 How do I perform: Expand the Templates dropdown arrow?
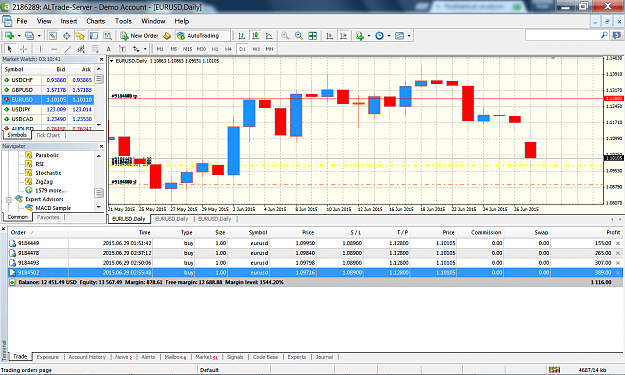click(409, 36)
